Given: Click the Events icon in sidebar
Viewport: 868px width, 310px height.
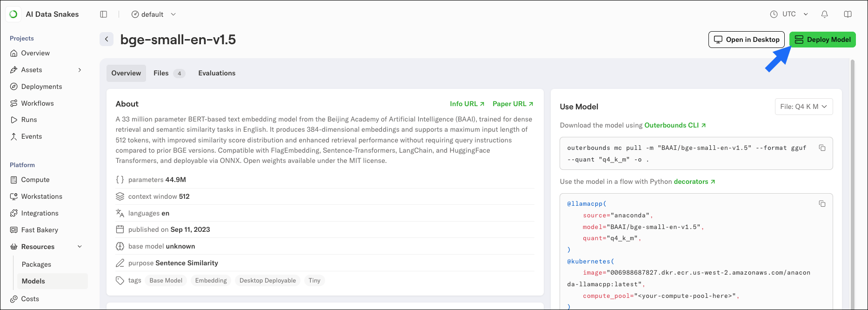Looking at the screenshot, I should [x=14, y=136].
